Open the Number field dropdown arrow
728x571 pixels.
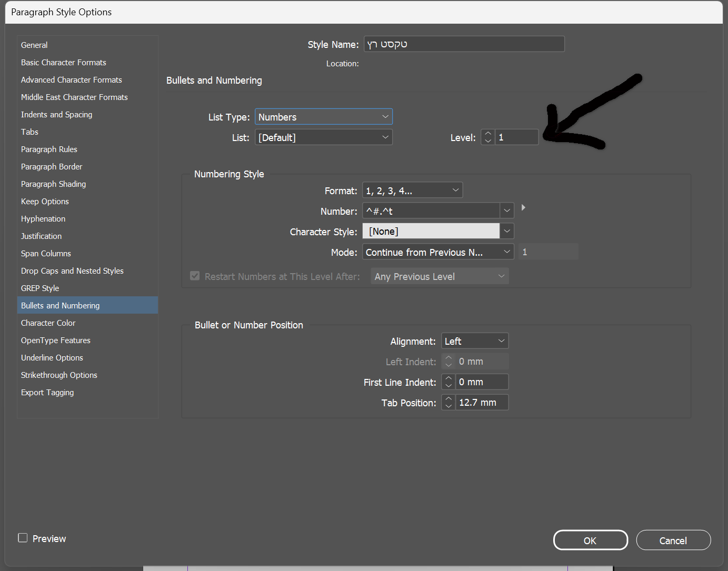point(507,211)
